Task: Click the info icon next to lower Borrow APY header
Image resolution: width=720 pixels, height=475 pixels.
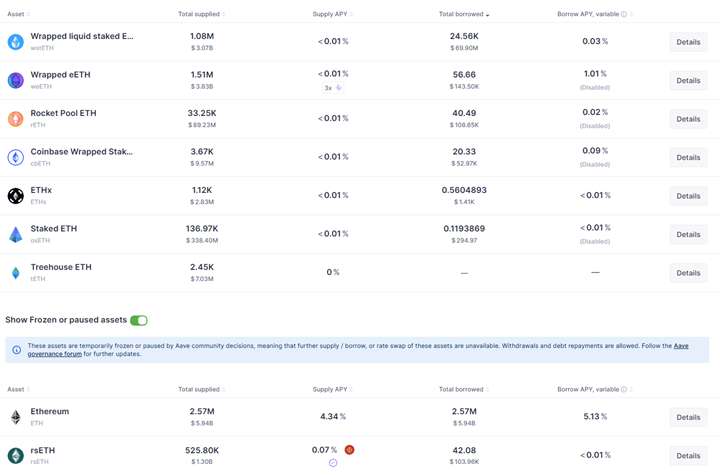Action: click(x=624, y=389)
